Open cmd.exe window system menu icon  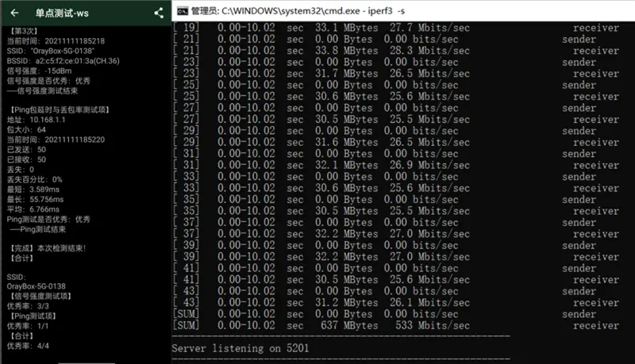[183, 11]
